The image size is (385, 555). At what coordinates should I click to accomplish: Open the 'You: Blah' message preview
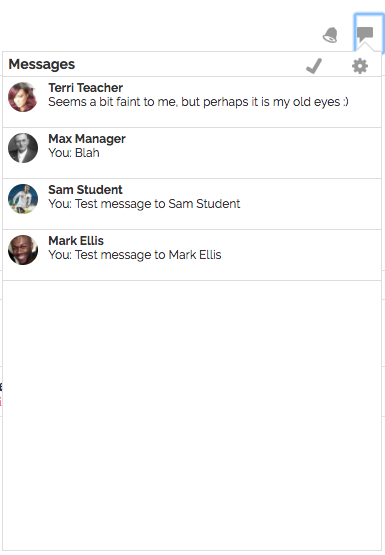74,153
